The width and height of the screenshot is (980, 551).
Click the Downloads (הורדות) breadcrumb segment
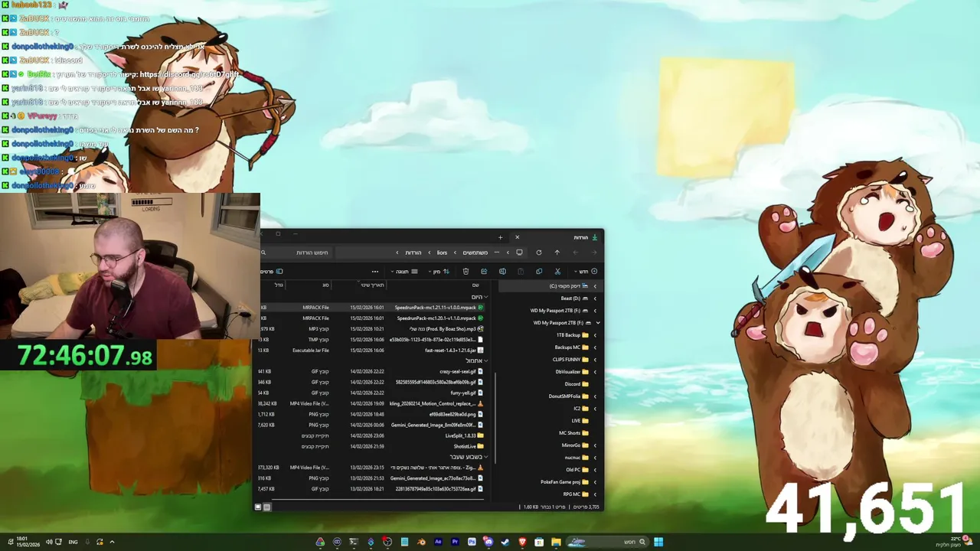pos(413,253)
